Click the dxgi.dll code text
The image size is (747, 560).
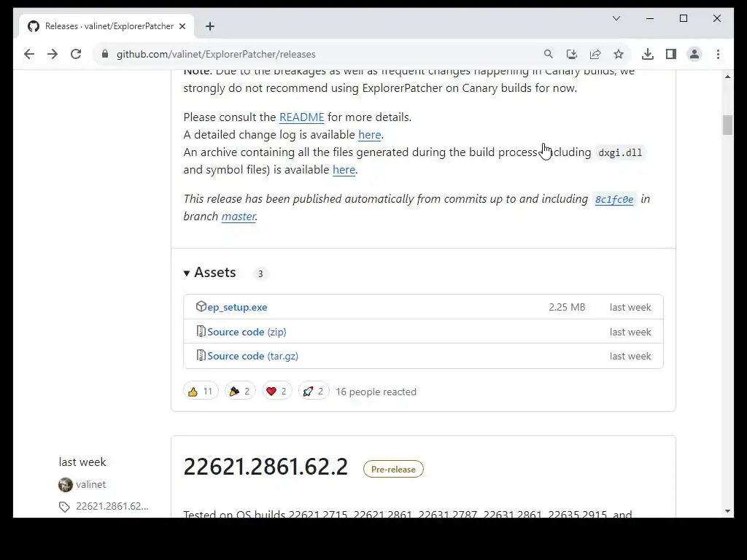[x=620, y=153]
